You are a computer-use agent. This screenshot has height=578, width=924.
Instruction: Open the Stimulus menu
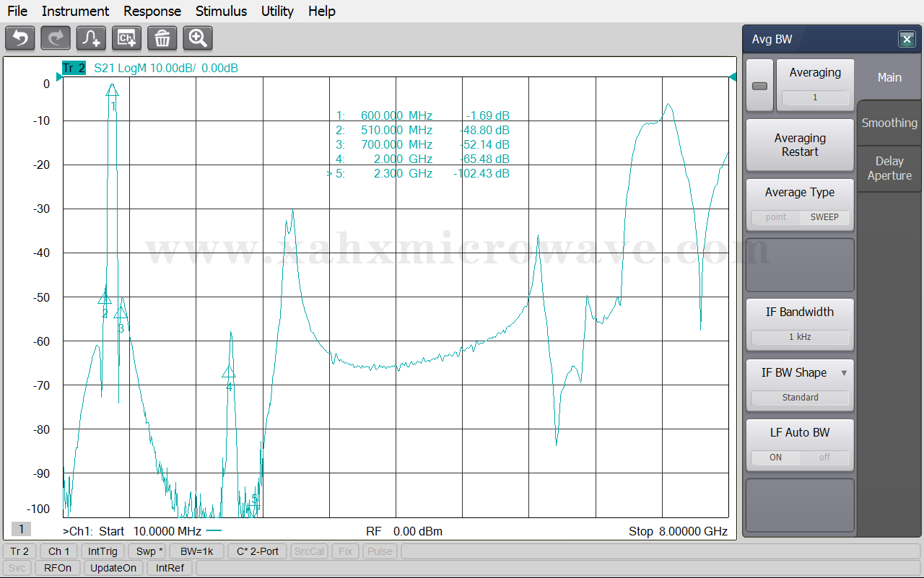click(221, 11)
